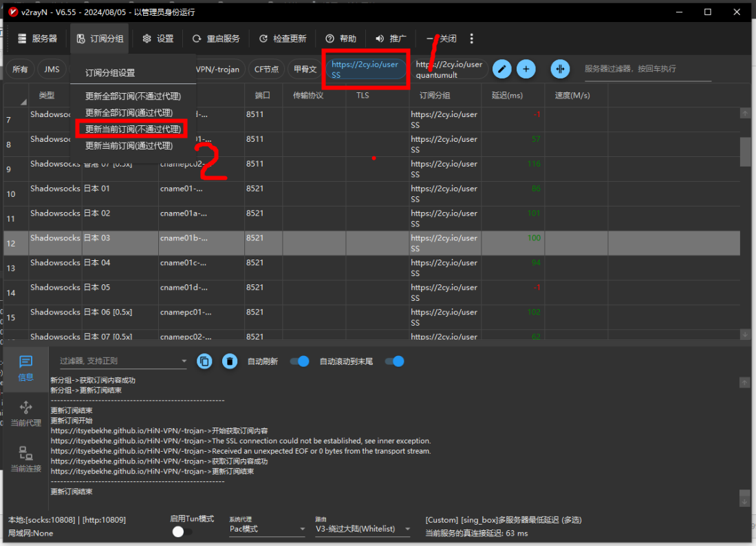Screen dimensions: 756x546
Task: Select 更新当前订阅(不通过代理) menu entry
Action: [x=133, y=129]
